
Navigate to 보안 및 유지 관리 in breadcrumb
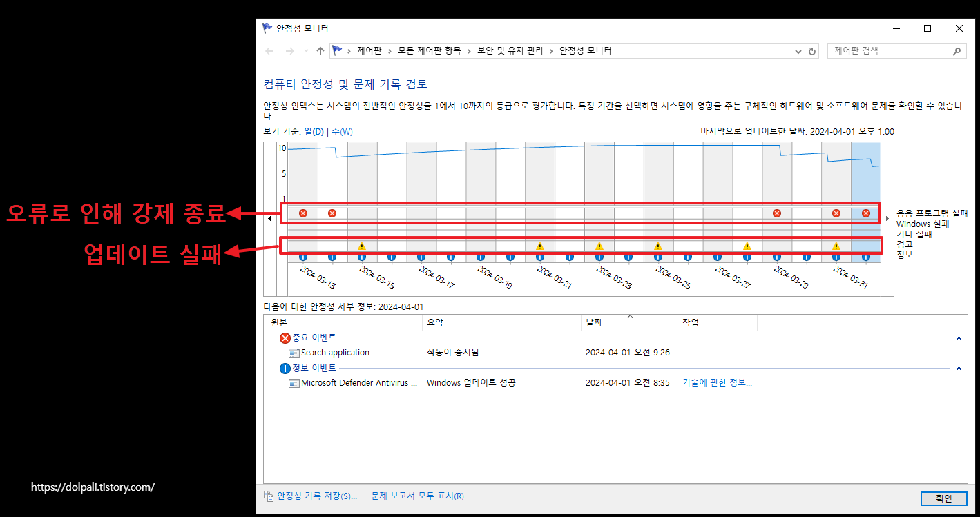point(512,50)
